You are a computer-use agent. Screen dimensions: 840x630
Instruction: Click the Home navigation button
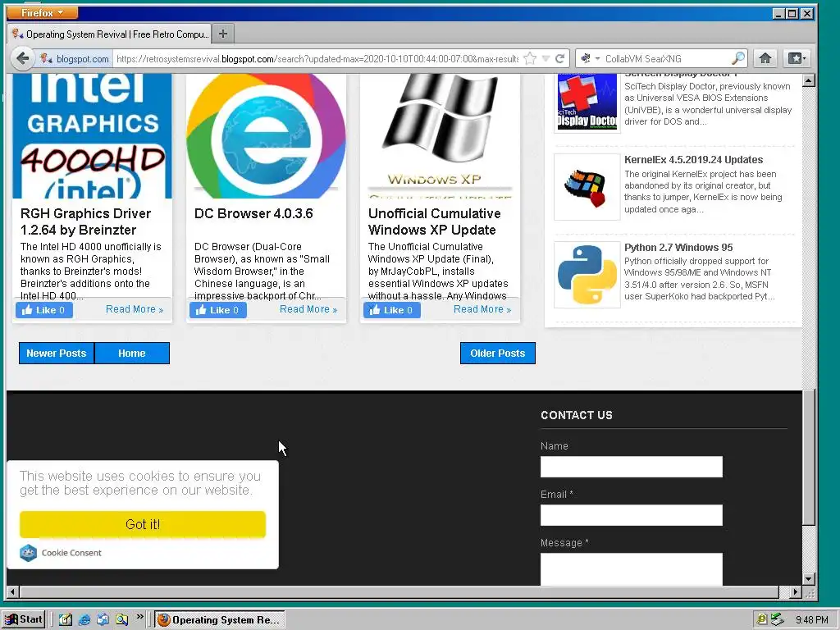click(x=132, y=353)
